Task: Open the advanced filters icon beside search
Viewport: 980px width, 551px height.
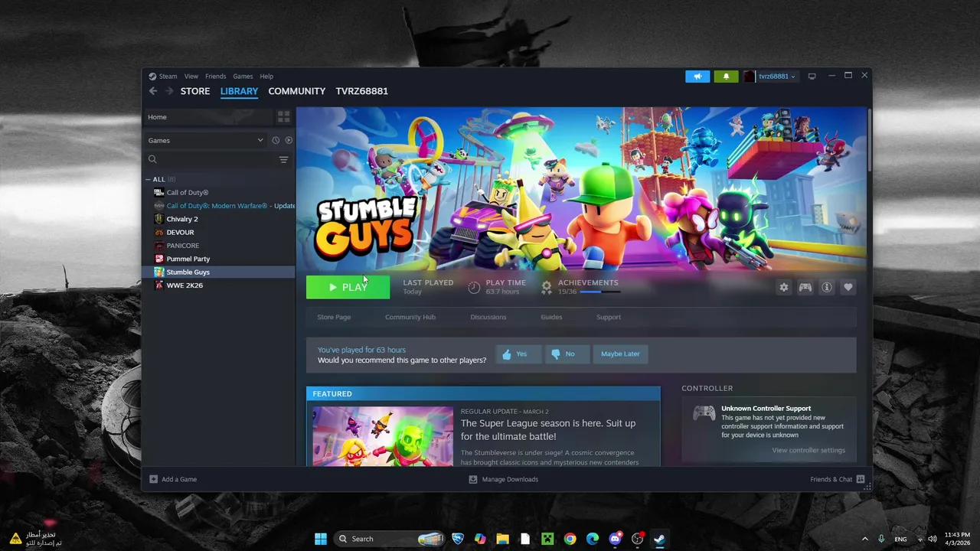Action: pos(283,159)
